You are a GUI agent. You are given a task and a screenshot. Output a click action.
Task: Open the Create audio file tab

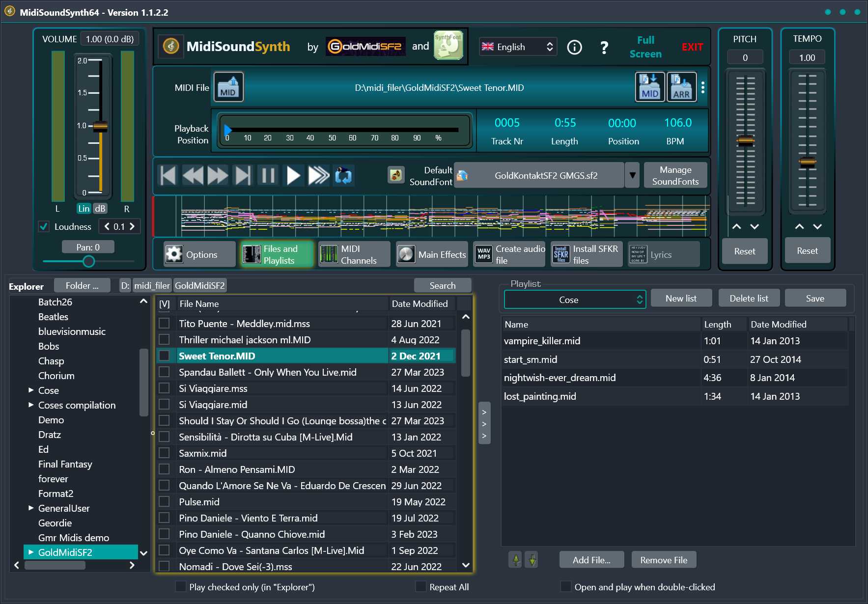coord(509,254)
